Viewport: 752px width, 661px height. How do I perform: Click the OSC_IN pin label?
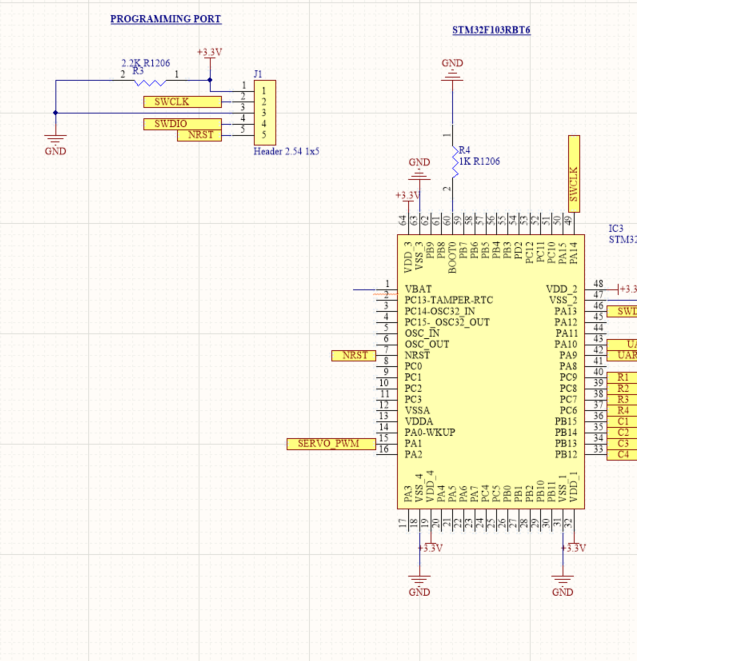(422, 333)
